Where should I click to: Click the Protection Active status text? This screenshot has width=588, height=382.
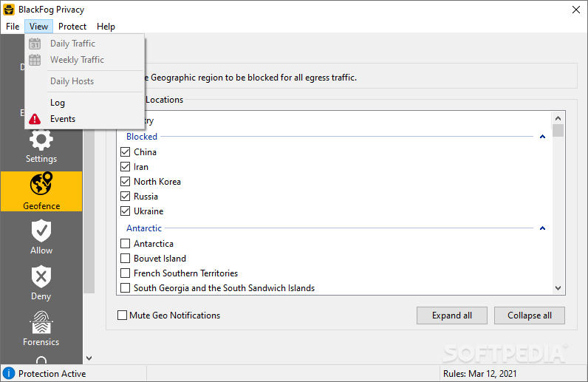52,374
